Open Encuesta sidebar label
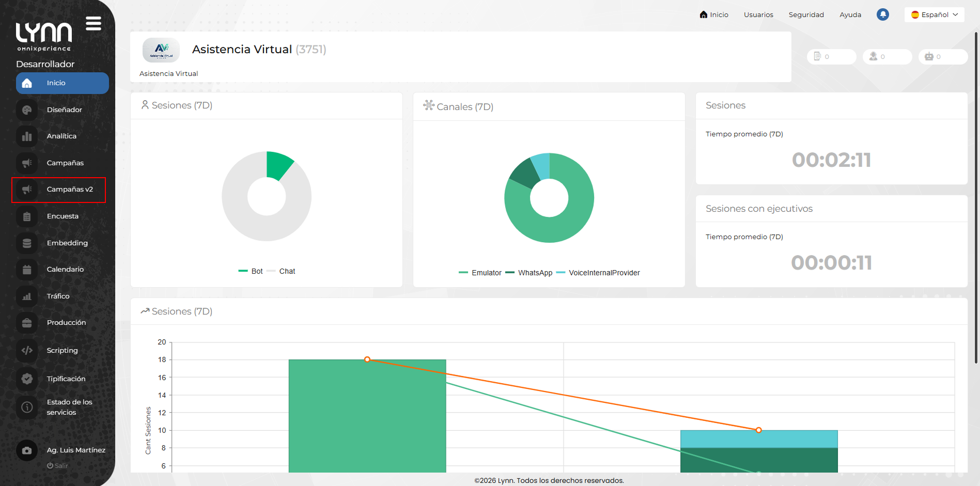 point(63,216)
